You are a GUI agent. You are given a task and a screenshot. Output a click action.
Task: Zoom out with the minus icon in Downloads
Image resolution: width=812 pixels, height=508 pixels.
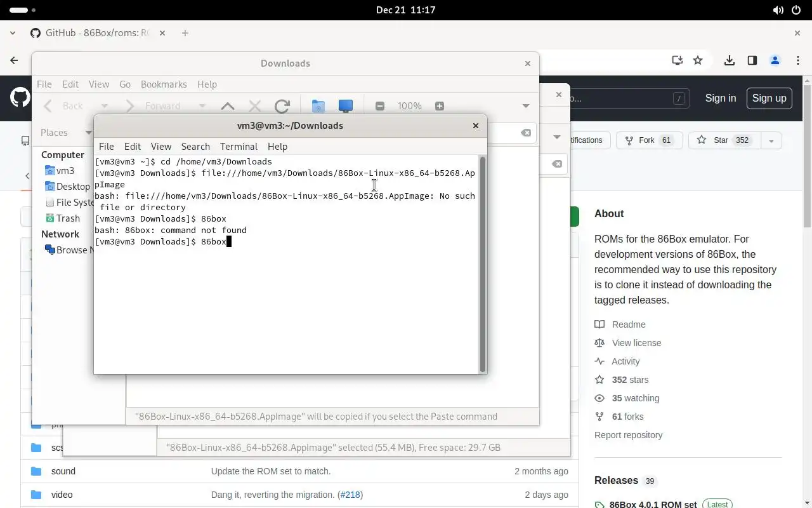tap(380, 106)
